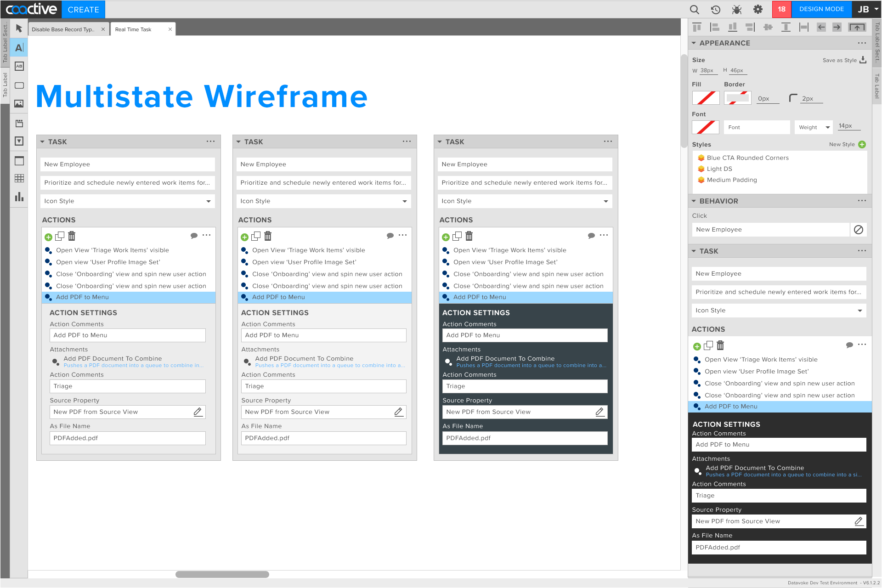Open the Disable Base Record Typ tab
The height and width of the screenshot is (588, 882).
coord(64,29)
